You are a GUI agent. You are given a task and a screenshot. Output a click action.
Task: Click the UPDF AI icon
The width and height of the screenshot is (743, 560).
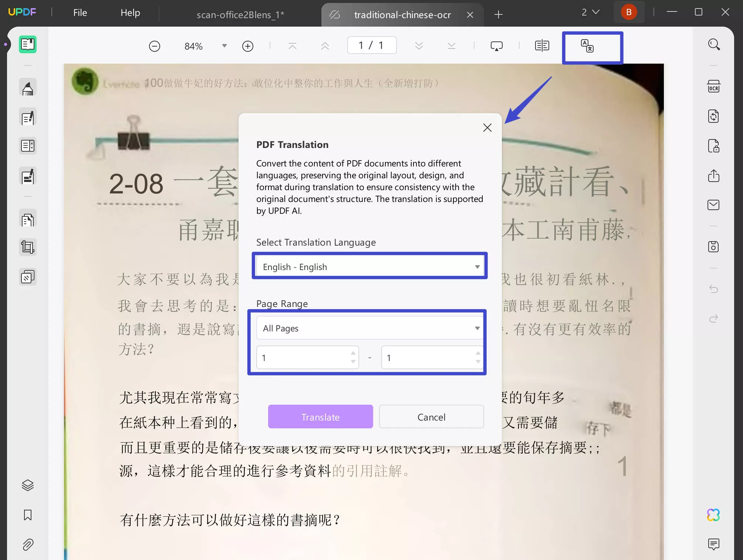pos(713,515)
